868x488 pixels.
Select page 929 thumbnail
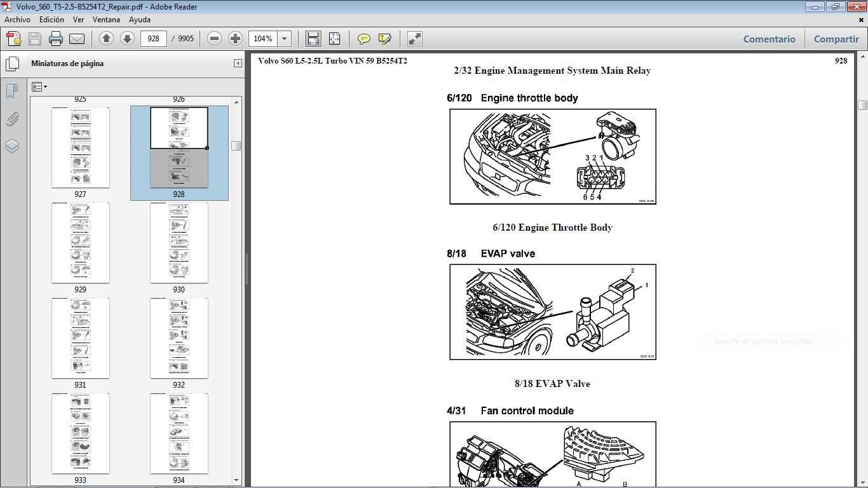click(x=80, y=243)
